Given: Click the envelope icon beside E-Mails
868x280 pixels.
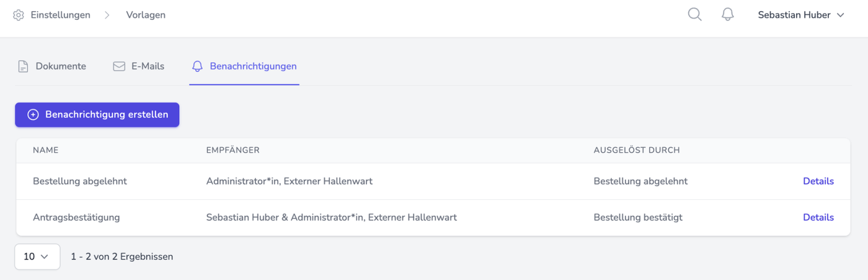Looking at the screenshot, I should [x=119, y=66].
